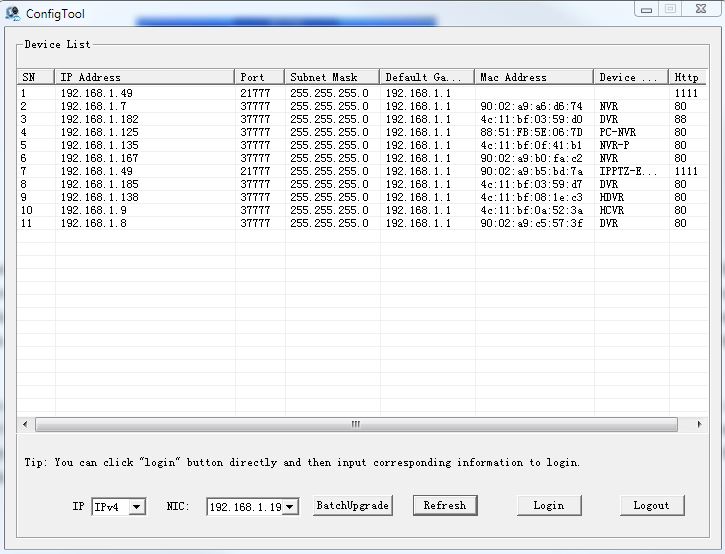This screenshot has height=554, width=725.
Task: Click Mac address 88:51:FB:5E:06:7D
Action: click(531, 132)
